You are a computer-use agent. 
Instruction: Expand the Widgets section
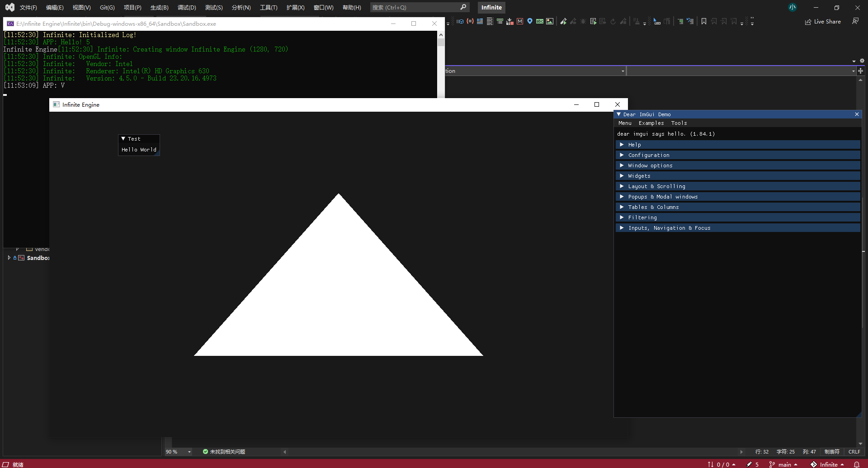tap(738, 176)
